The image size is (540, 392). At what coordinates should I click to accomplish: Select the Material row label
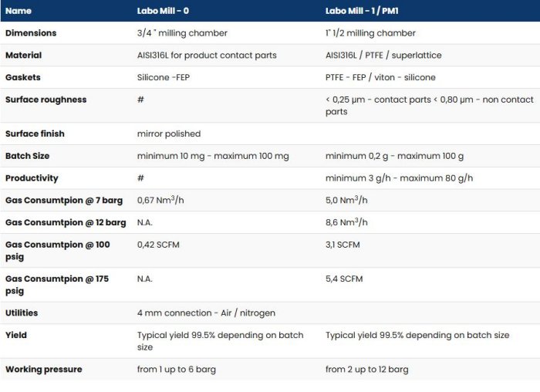[24, 56]
